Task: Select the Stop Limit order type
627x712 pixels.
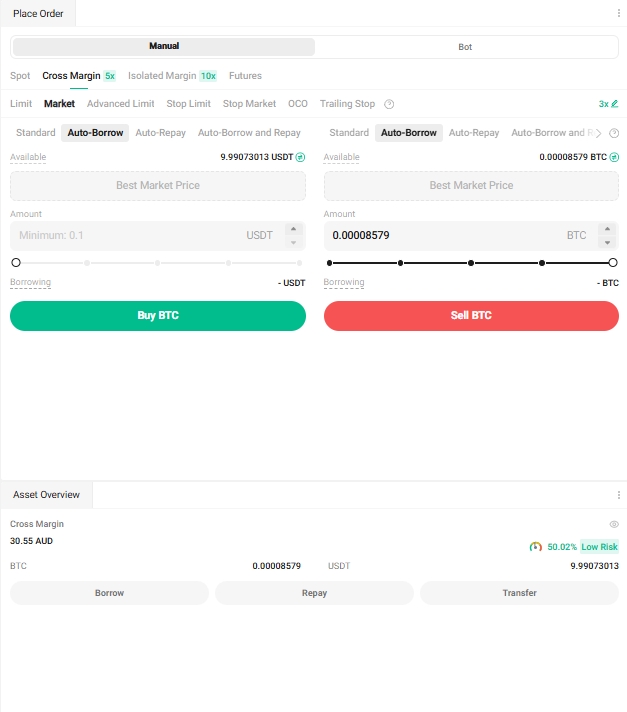Action: tap(188, 104)
